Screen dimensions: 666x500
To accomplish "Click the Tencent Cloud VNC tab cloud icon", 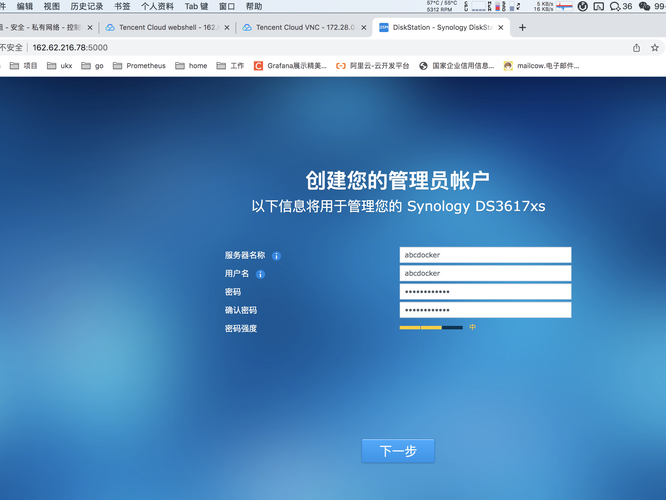I will point(247,28).
